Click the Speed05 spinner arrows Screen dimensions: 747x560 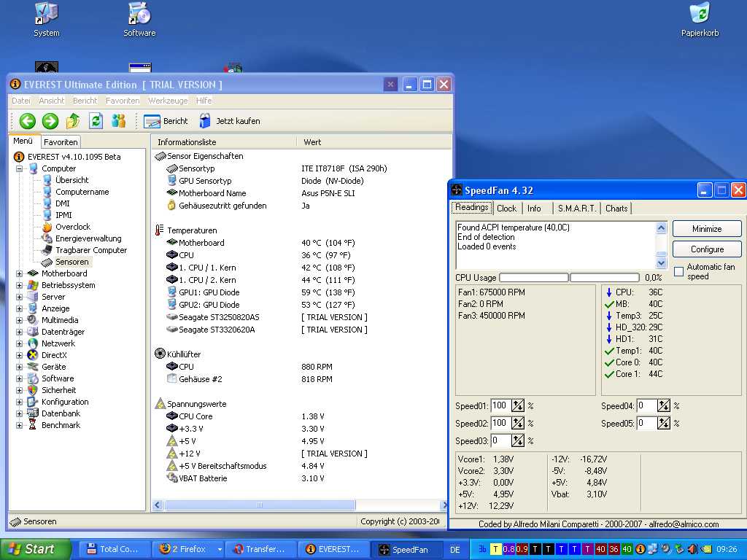click(x=664, y=424)
